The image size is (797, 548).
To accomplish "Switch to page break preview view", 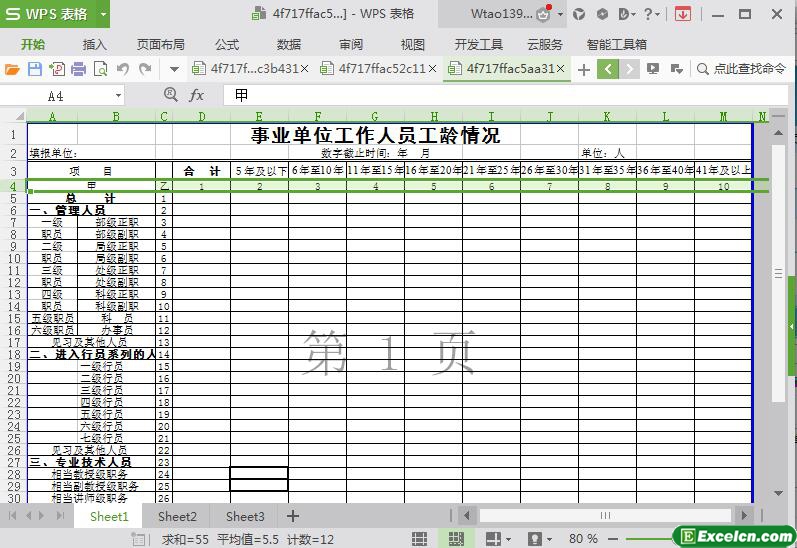I will (x=456, y=539).
